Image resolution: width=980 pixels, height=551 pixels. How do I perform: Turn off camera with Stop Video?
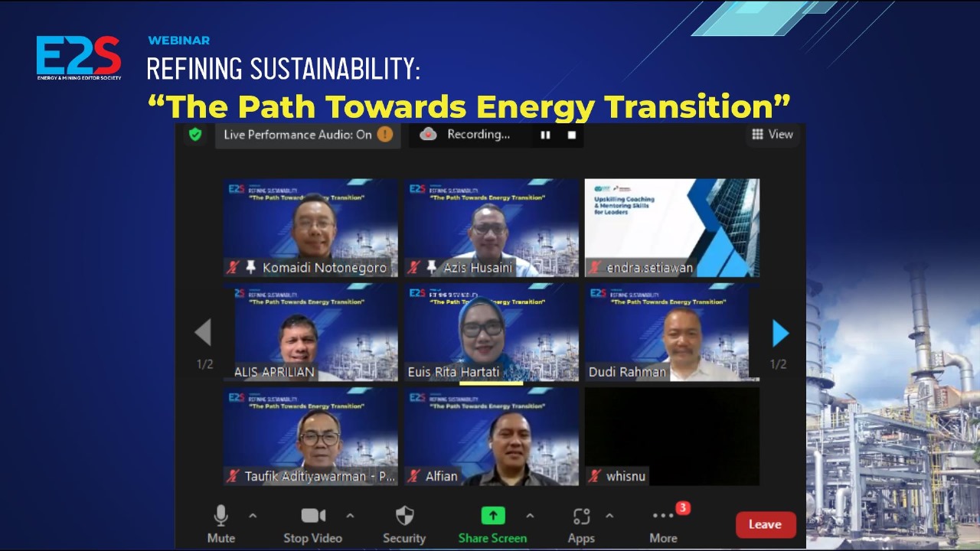click(x=312, y=524)
